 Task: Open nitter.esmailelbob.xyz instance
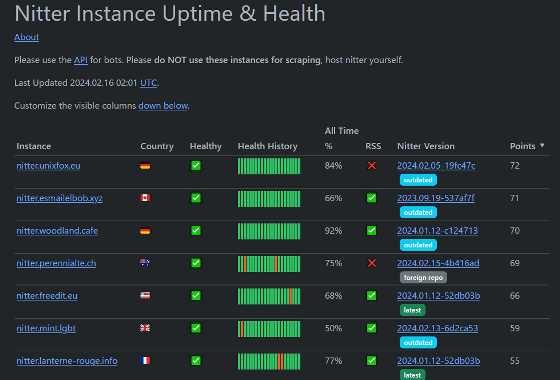tap(59, 198)
